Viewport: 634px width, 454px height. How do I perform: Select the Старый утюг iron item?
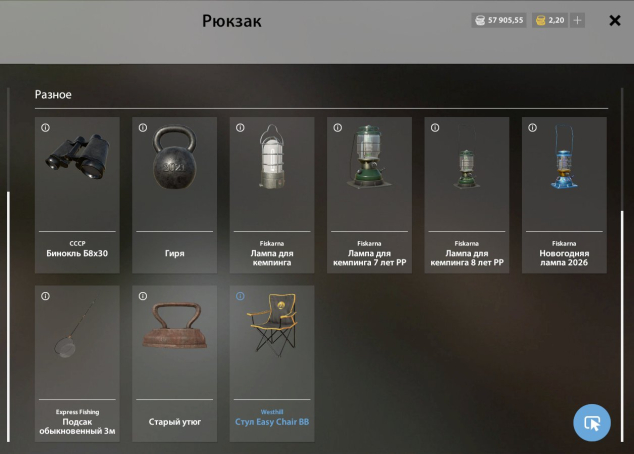pos(175,363)
